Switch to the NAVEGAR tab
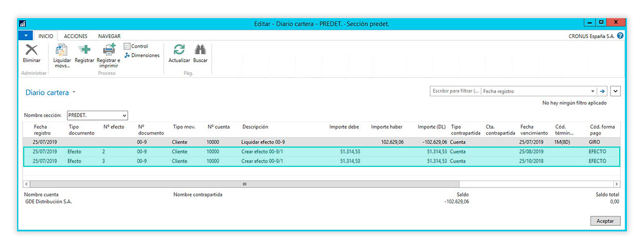Viewport: 644px width, 249px height. (x=109, y=36)
